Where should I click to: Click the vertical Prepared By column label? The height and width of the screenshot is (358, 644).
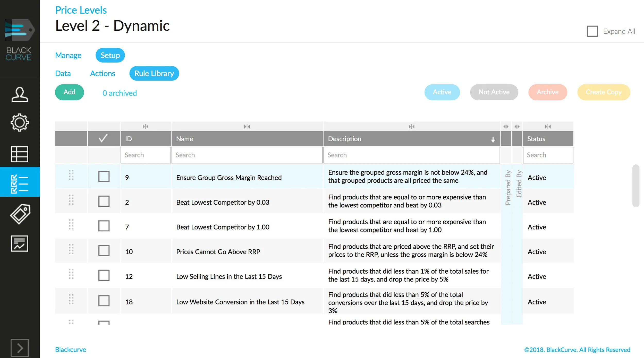(508, 187)
